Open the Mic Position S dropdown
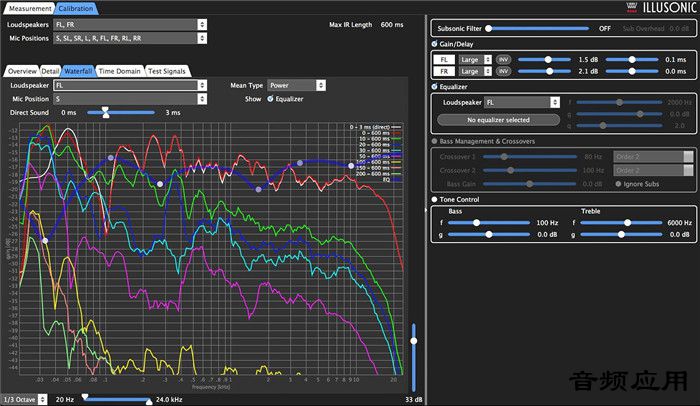 click(x=130, y=99)
